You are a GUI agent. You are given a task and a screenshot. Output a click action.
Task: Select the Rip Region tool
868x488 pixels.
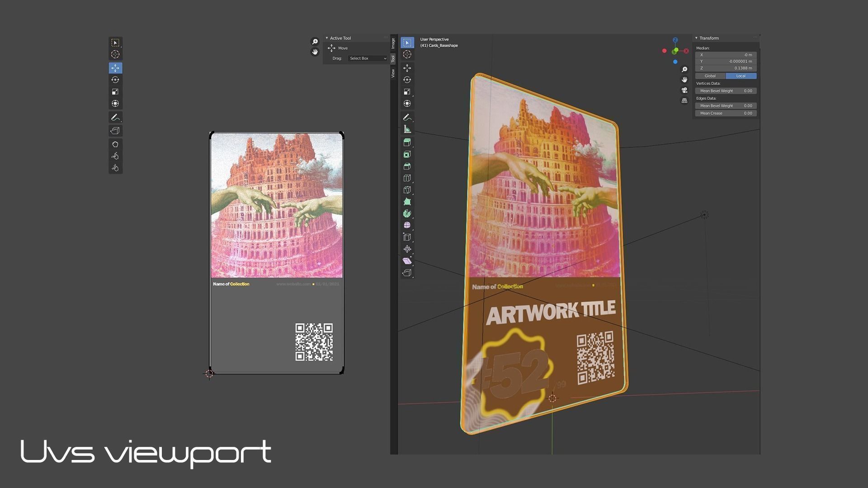[407, 273]
